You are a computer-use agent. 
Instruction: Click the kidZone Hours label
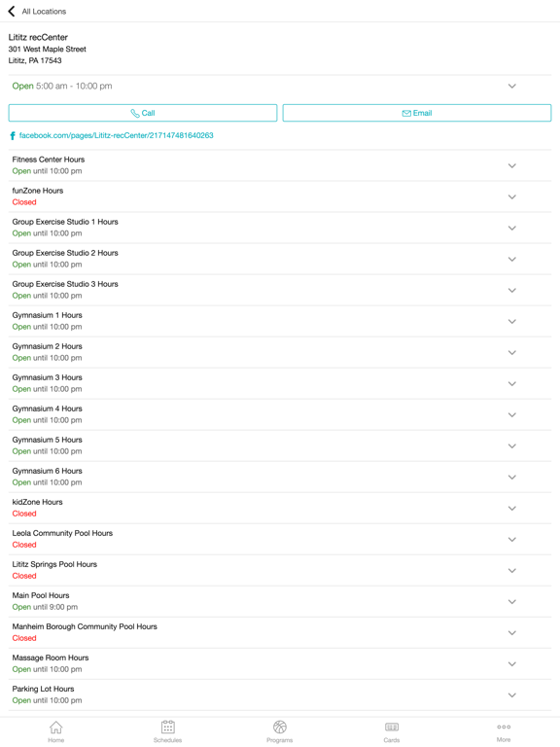tap(38, 502)
